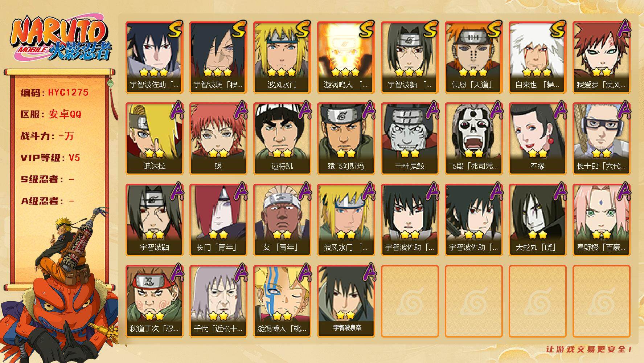The height and width of the screenshot is (363, 644).
Task: Select the 干柿鬼鲛 ninja card
Action: point(410,138)
